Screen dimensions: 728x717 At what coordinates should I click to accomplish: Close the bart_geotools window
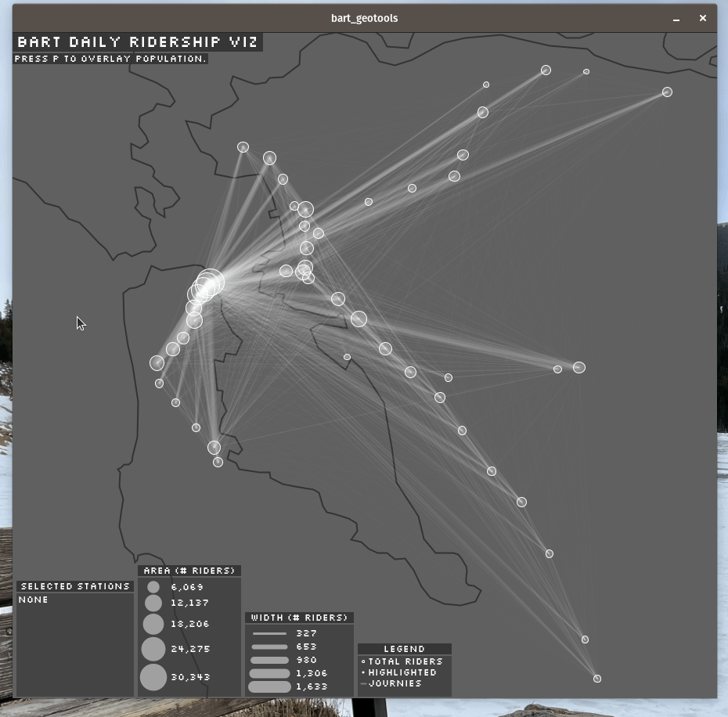[x=702, y=18]
